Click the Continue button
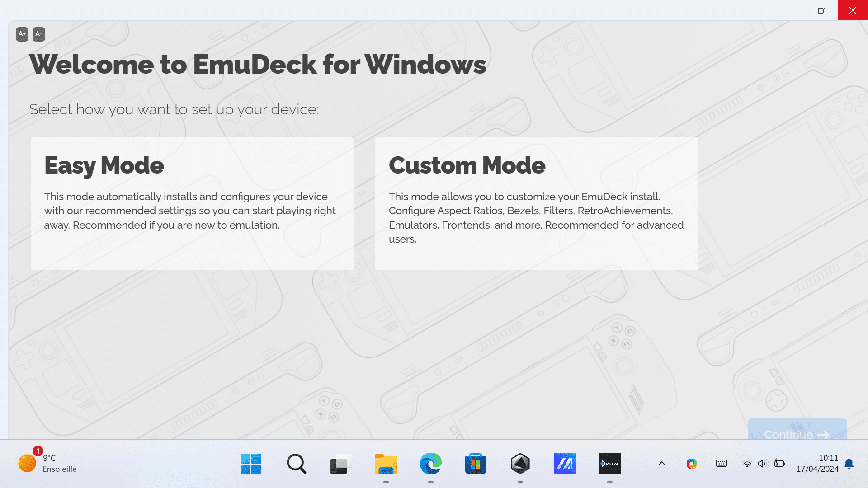868x488 pixels. point(797,429)
